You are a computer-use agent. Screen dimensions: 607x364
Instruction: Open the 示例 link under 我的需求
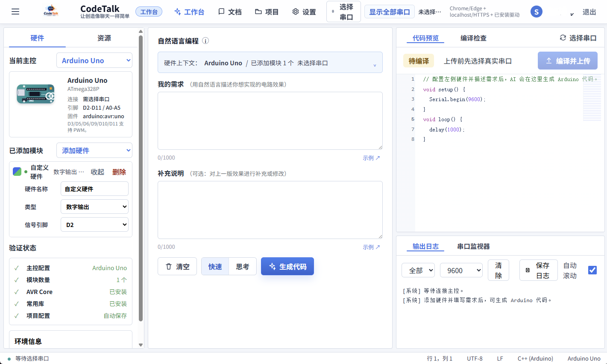[x=371, y=158]
